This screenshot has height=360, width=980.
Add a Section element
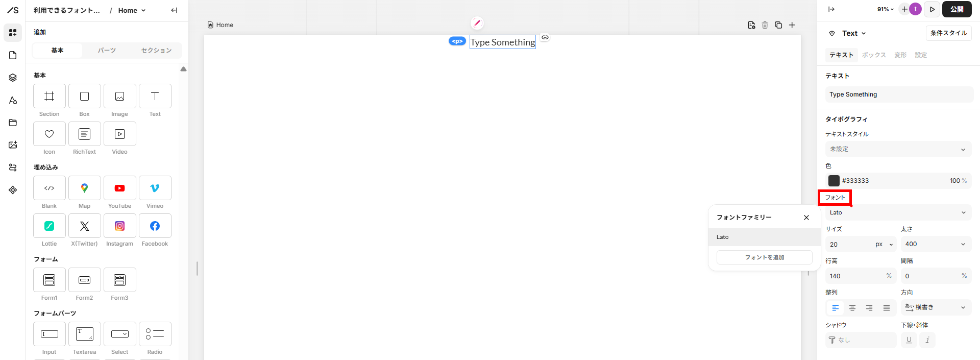pos(50,96)
